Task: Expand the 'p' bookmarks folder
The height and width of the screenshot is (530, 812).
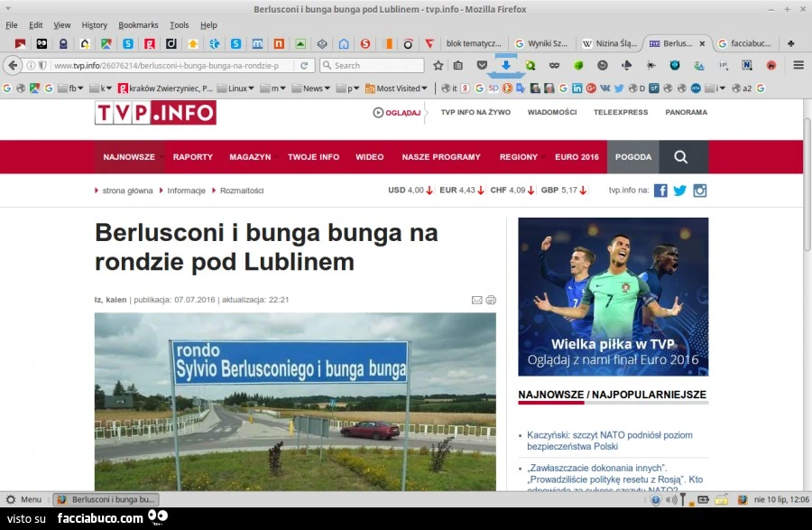Action: [347, 88]
